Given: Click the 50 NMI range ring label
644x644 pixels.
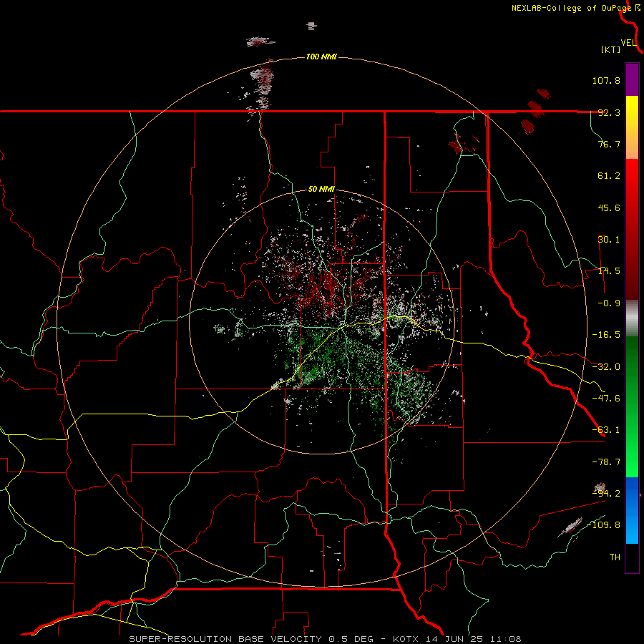Looking at the screenshot, I should tap(321, 190).
